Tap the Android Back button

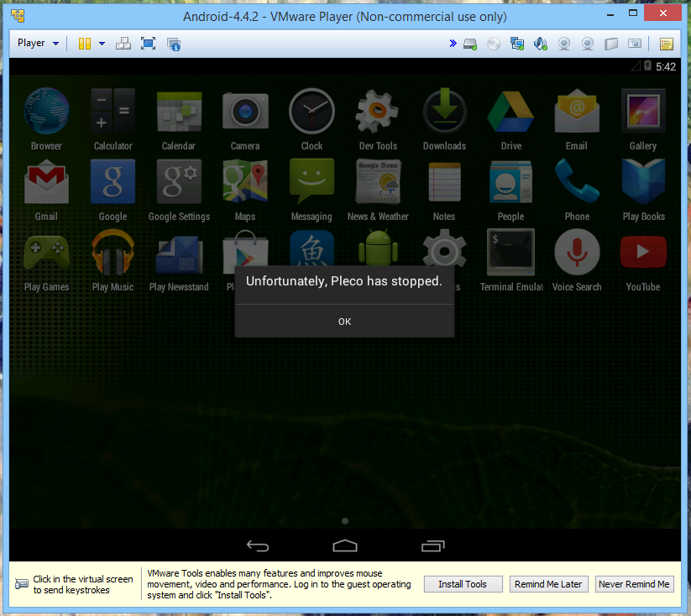coord(258,546)
